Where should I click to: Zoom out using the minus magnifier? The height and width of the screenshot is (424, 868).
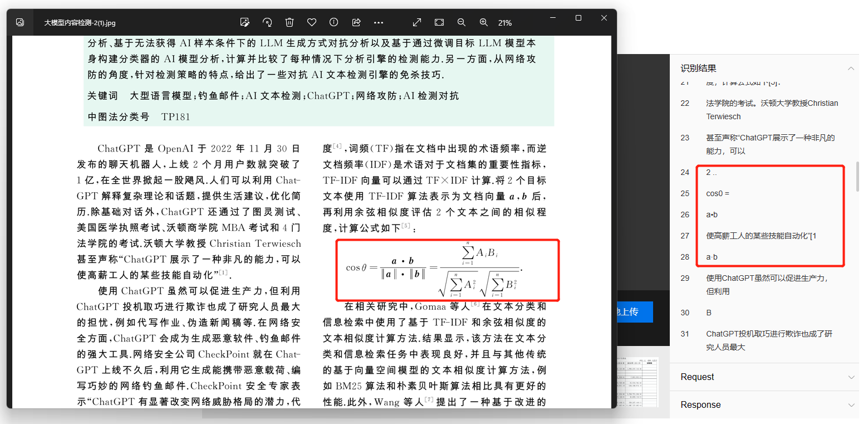tap(462, 22)
